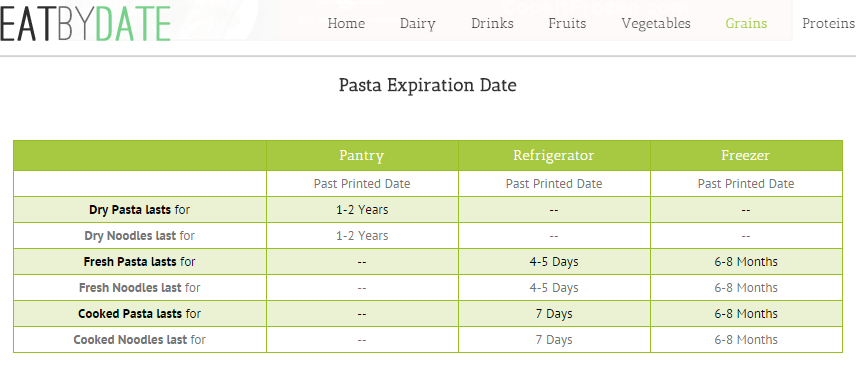Viewport: 856px width, 375px height.
Task: Click the Pasta Expiration Date heading
Action: (427, 86)
